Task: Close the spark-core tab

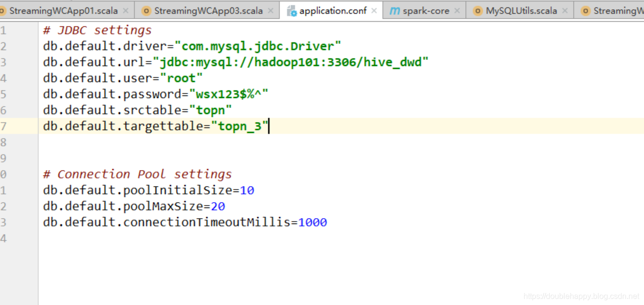Action: tap(457, 11)
